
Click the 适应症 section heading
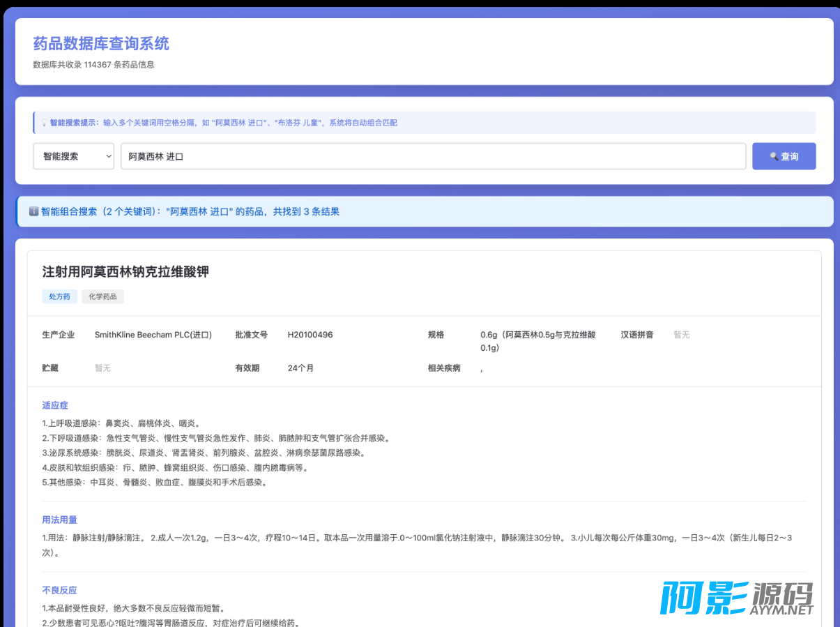pos(55,405)
